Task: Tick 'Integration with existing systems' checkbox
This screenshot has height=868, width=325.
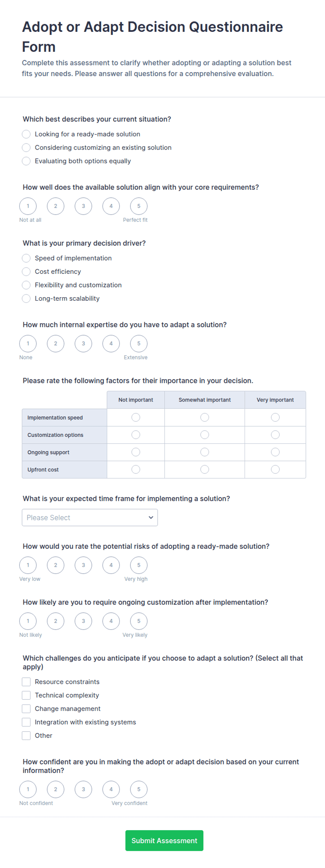Action: coord(26,722)
